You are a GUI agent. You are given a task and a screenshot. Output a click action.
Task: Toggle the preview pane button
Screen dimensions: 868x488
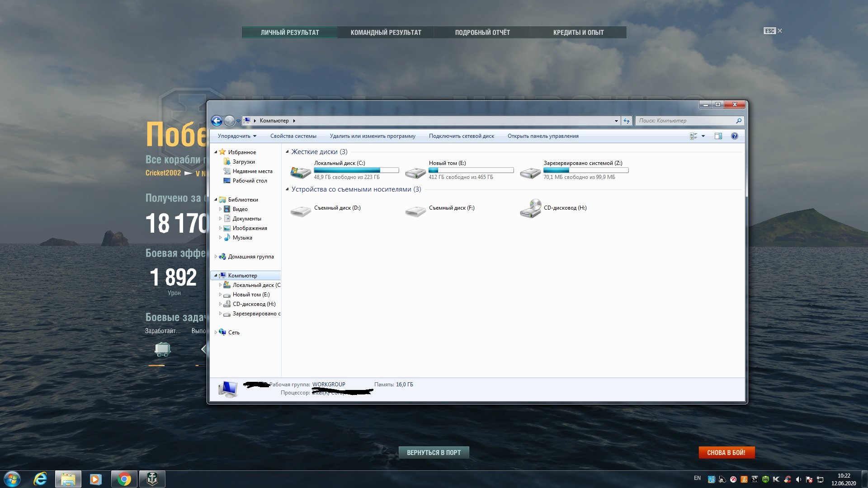pyautogui.click(x=718, y=136)
